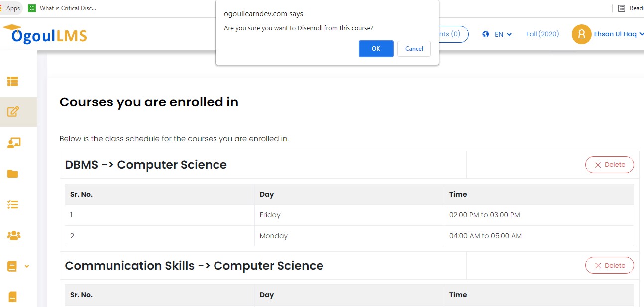
Task: Click the book icon in sidebar
Action: (12, 266)
